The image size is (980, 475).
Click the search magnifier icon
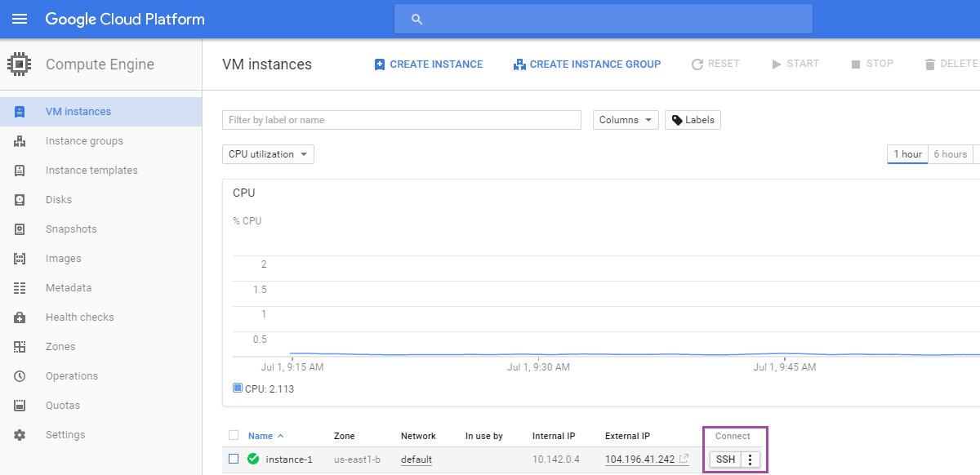coord(416,19)
